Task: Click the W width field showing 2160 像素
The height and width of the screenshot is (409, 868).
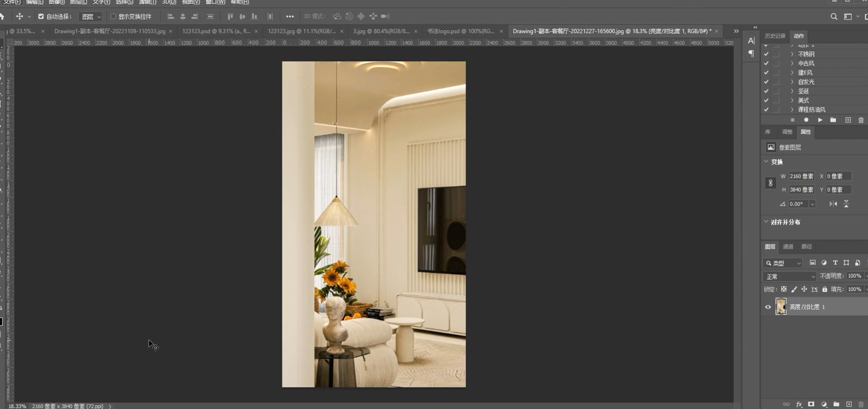Action: 801,176
